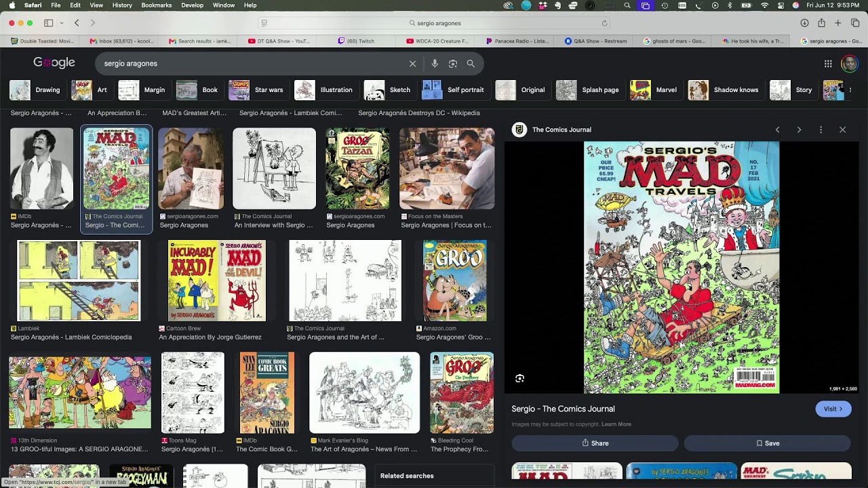Show Safari downloads
Viewport: 868px width, 488px height.
pyautogui.click(x=804, y=23)
